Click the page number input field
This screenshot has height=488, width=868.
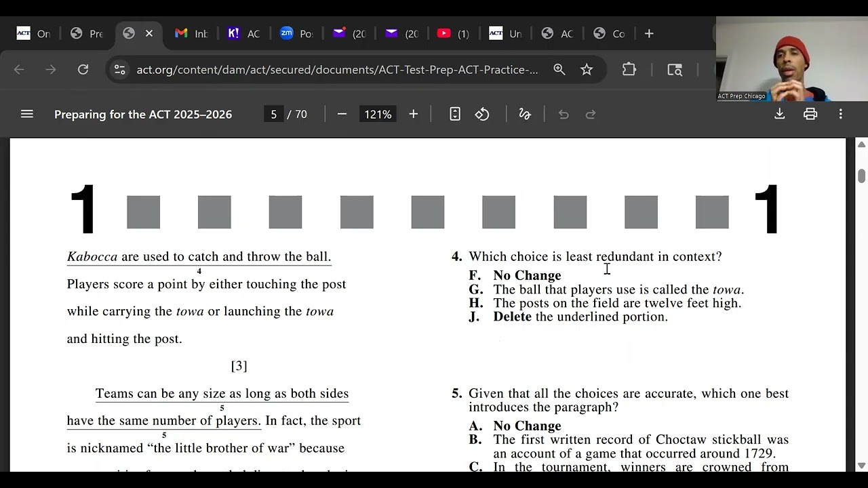click(274, 114)
